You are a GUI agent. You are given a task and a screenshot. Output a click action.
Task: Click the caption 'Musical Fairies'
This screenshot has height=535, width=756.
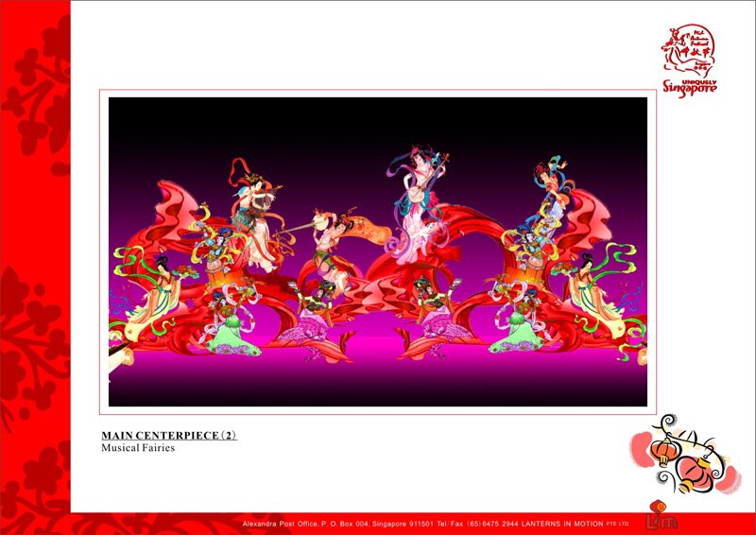pos(138,448)
